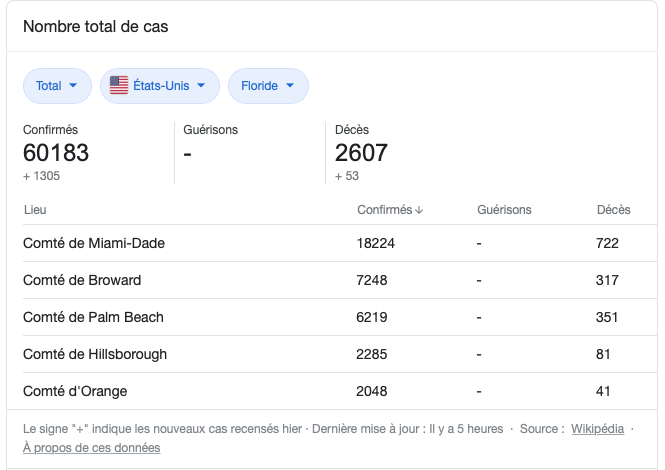Click the sort arrow beside Confirmés
This screenshot has height=470, width=665.
419,210
